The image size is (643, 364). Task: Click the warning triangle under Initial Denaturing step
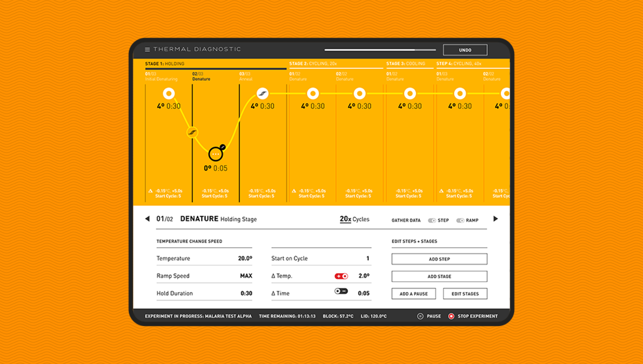[x=151, y=191]
